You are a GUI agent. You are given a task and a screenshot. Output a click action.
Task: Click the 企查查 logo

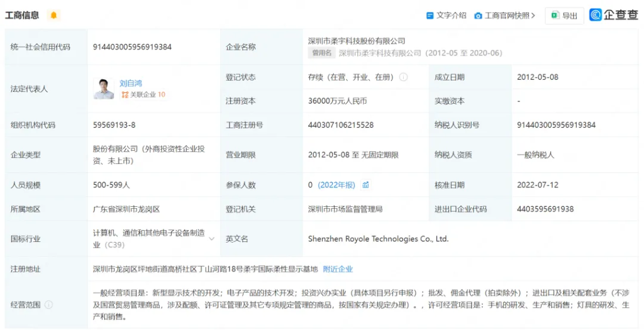tap(614, 15)
